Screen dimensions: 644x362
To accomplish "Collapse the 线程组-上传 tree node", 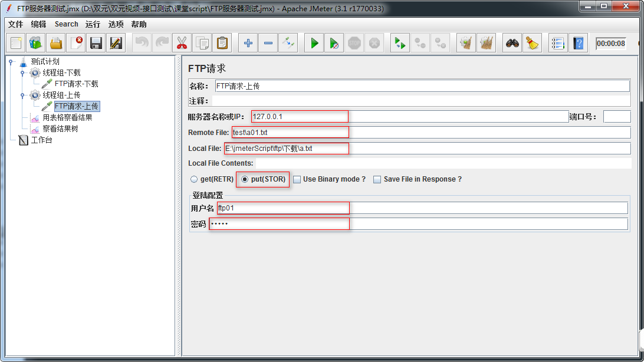I will (22, 96).
